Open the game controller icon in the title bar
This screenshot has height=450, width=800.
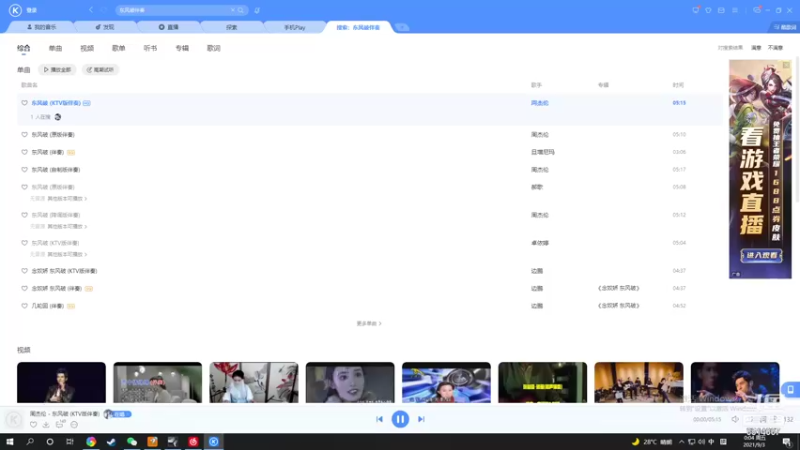[757, 10]
